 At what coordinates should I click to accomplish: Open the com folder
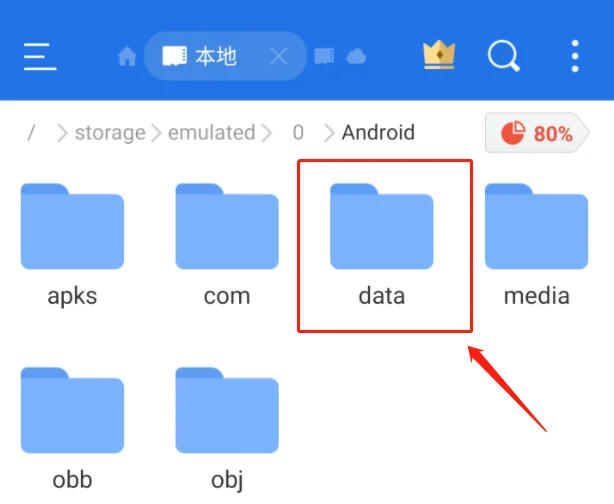click(227, 245)
